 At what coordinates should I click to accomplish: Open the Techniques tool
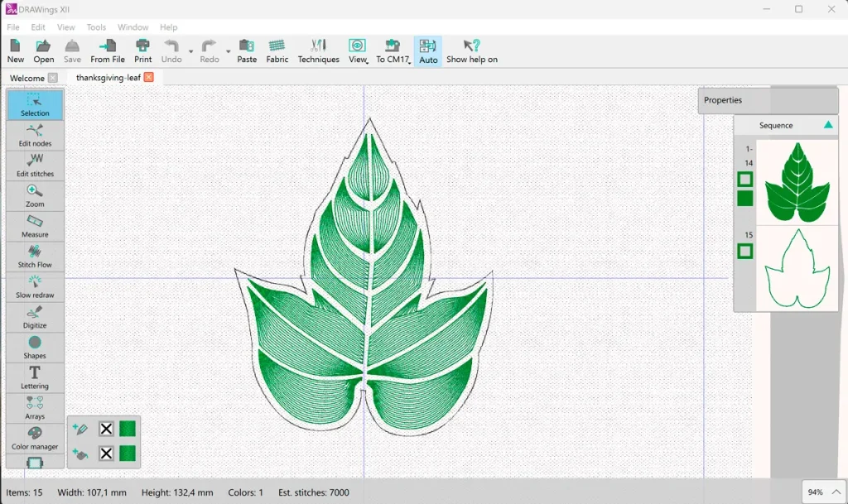click(319, 51)
